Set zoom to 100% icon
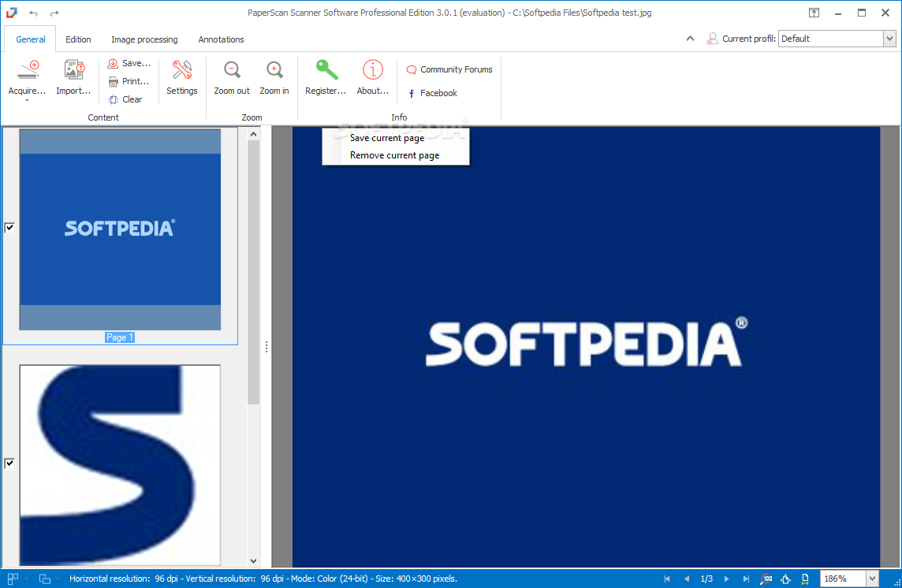 click(x=766, y=579)
